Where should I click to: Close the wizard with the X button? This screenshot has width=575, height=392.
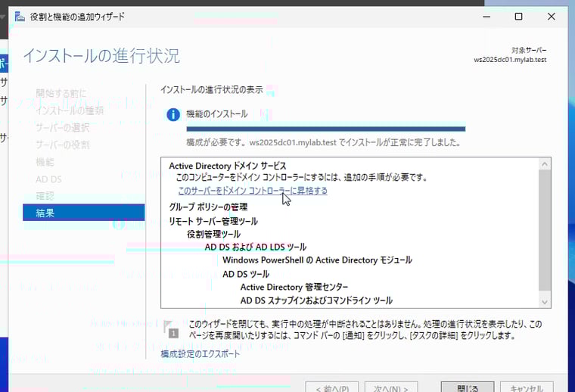[x=551, y=17]
